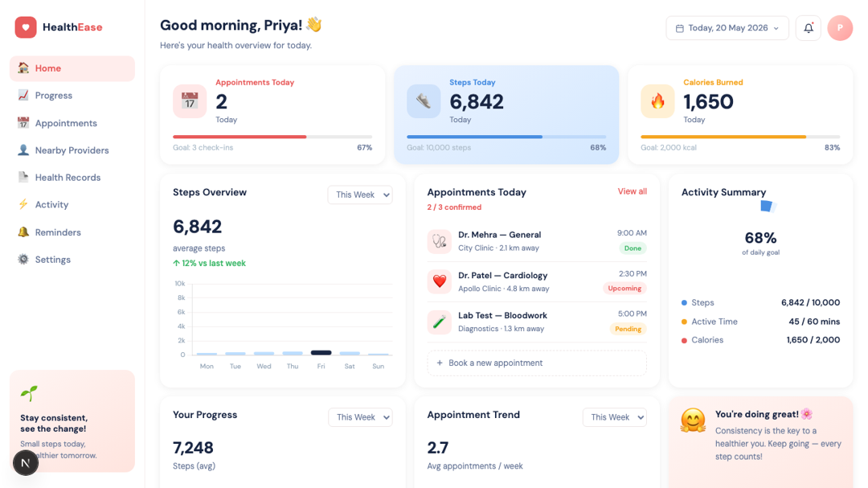This screenshot has width=868, height=488.
Task: Click the orange calories progress bar
Action: pos(723,137)
